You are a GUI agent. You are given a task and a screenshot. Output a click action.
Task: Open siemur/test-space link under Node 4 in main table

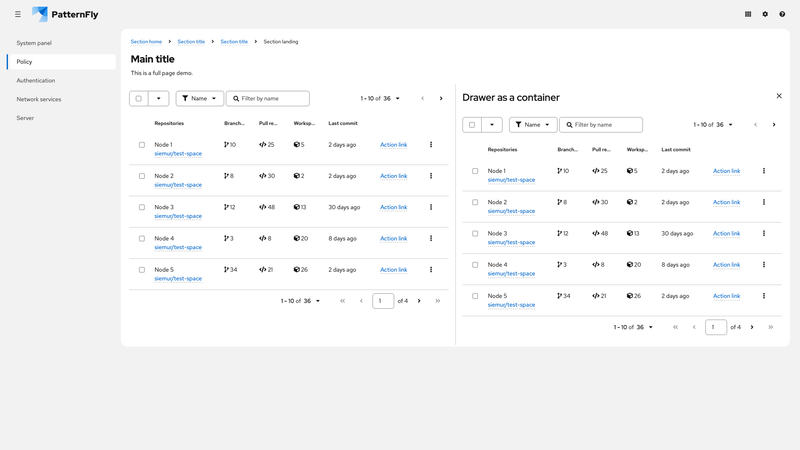[x=178, y=247]
